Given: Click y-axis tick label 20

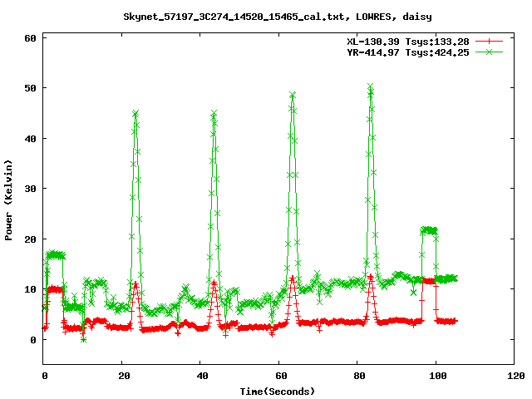Looking at the screenshot, I should [30, 239].
